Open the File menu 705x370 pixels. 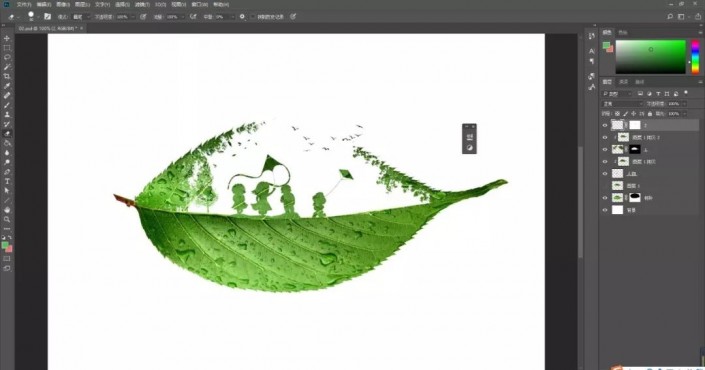tap(24, 4)
